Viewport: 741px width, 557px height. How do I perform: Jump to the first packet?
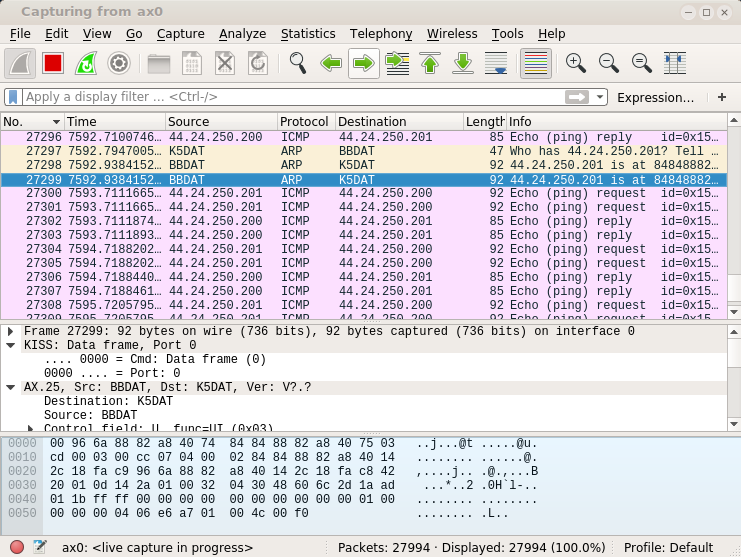point(430,63)
